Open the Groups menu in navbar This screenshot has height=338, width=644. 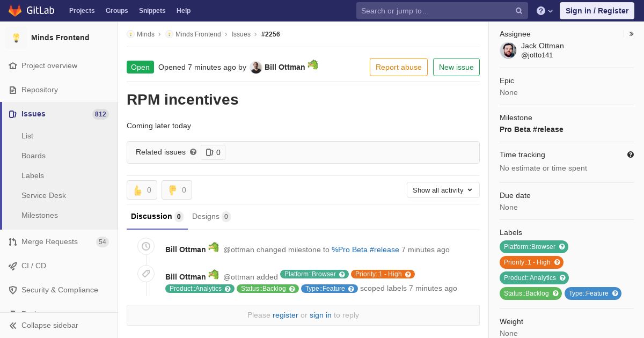[x=116, y=11]
